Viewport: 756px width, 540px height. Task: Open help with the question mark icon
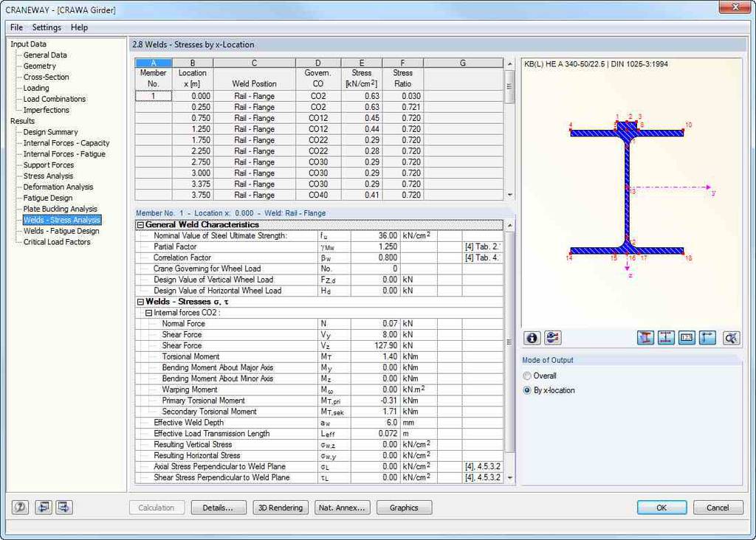(20, 508)
